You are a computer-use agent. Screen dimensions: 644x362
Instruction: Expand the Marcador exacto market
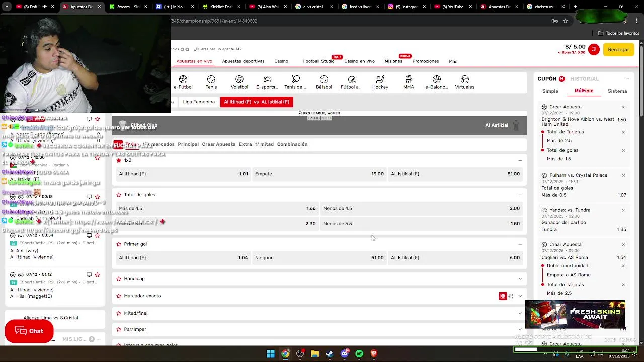(x=520, y=296)
